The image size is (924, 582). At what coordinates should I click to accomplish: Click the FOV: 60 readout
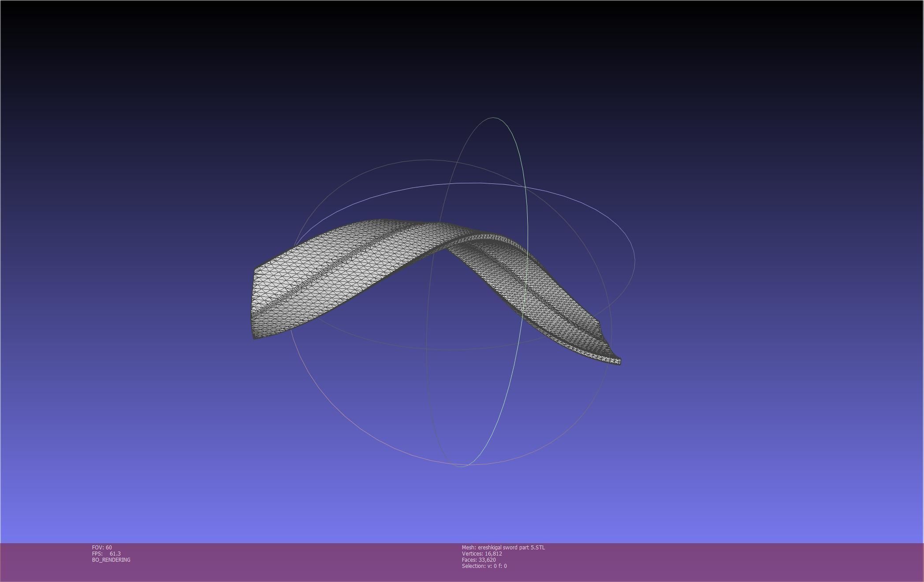click(102, 547)
